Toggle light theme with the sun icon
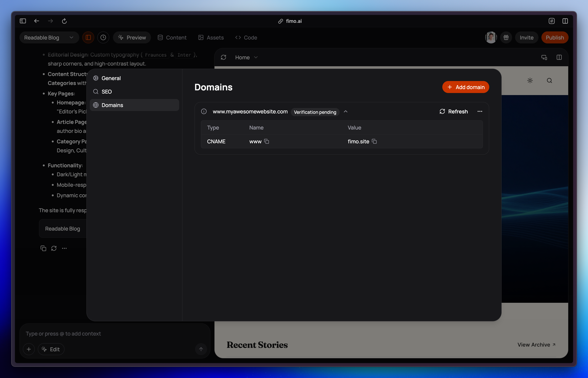The height and width of the screenshot is (378, 588). pos(530,80)
